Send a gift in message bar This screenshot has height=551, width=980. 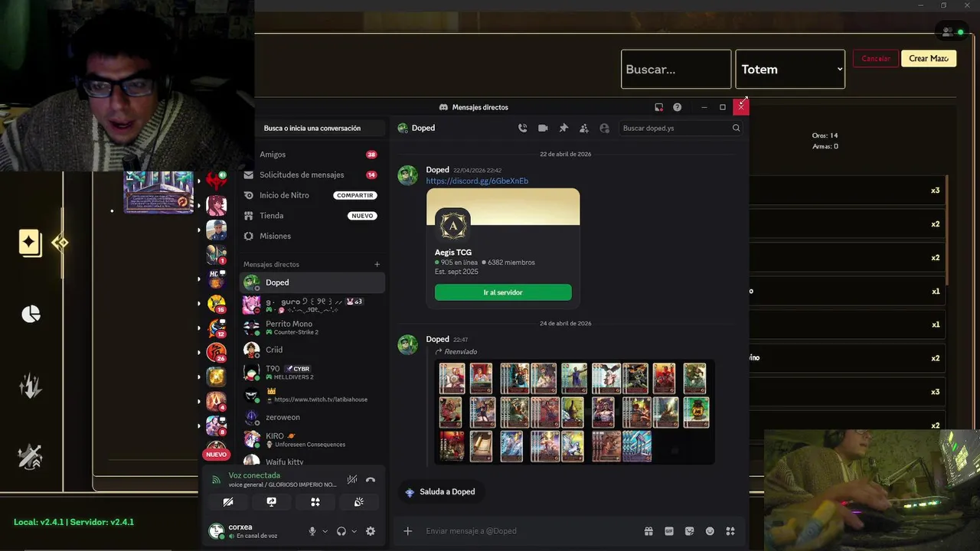pos(648,531)
